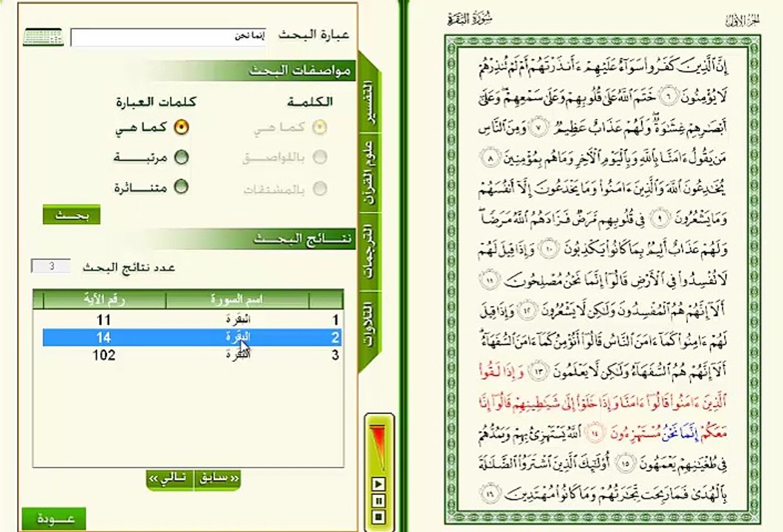The image size is (783, 532).
Task: Open the 'الترجمات' side tab
Action: (x=369, y=251)
